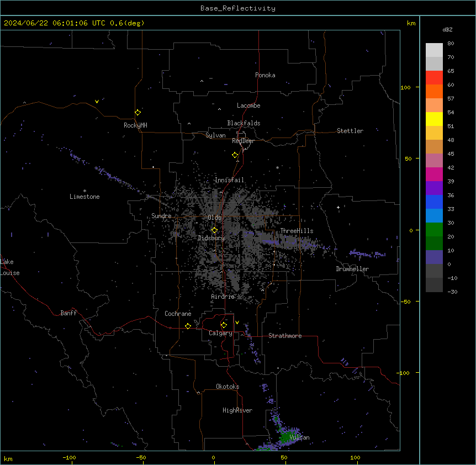Image resolution: width=476 pixels, height=465 pixels.
Task: Click the white asterisk above the Limestone label
Action: (x=84, y=191)
